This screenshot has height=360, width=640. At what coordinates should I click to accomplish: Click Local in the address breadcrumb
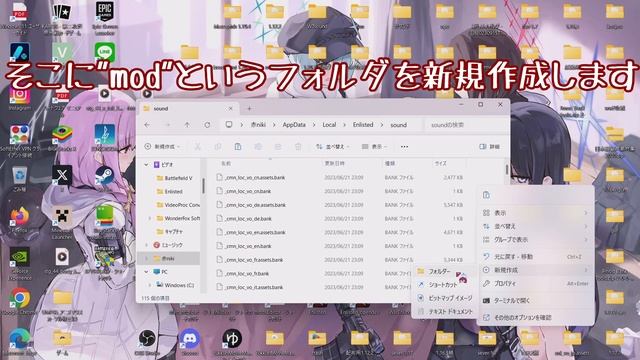[x=329, y=125]
